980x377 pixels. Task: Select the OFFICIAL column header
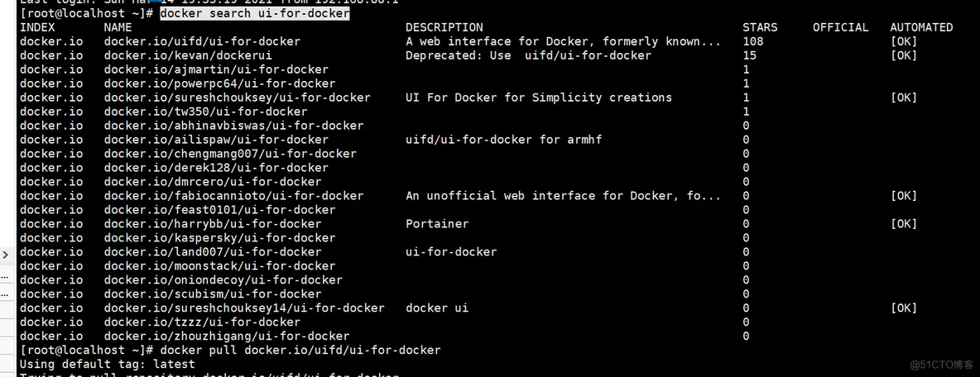point(841,27)
